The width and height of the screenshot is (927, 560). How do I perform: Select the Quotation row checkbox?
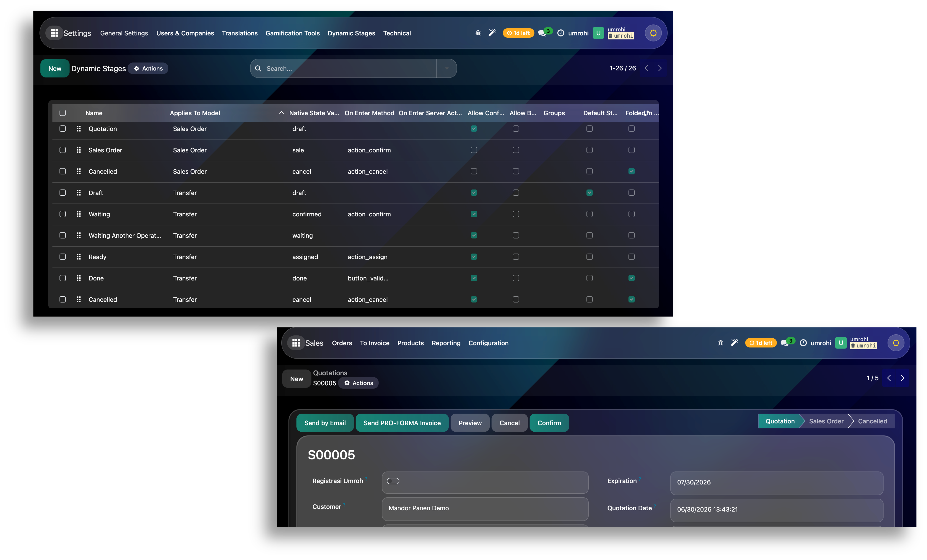pos(63,129)
